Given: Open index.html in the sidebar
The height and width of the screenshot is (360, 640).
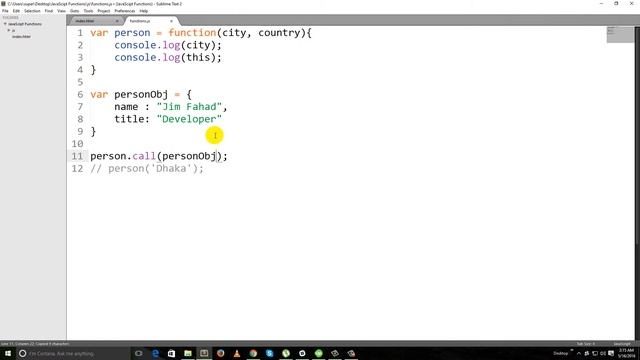Looking at the screenshot, I should point(21,36).
